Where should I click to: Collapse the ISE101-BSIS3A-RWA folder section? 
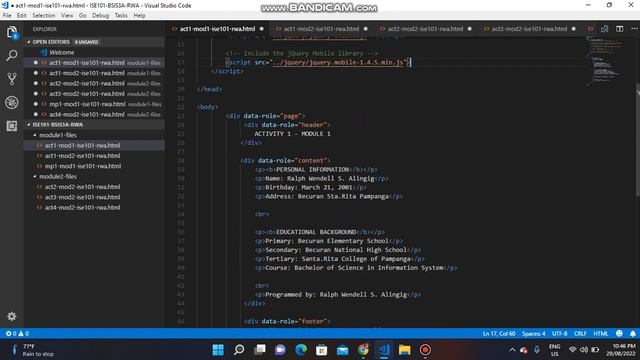(57, 124)
